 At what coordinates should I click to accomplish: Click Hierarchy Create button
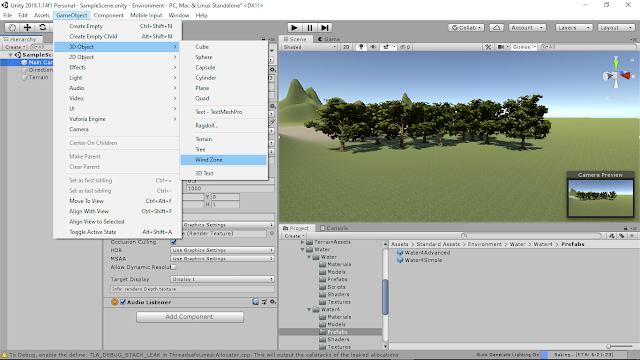15,47
